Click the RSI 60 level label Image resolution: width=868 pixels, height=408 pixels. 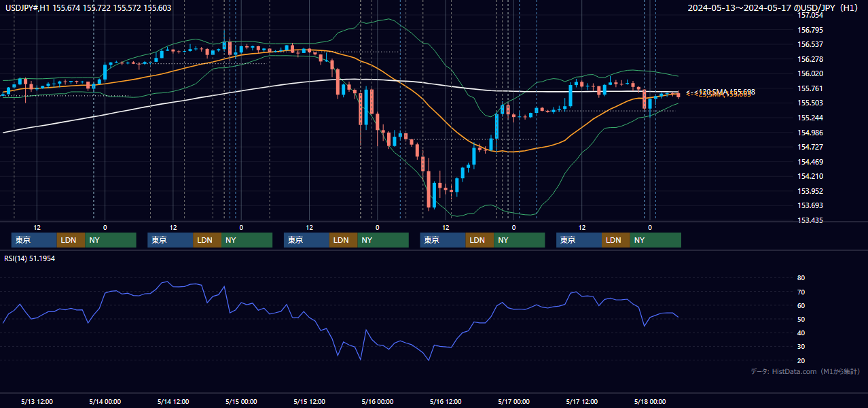click(x=801, y=305)
